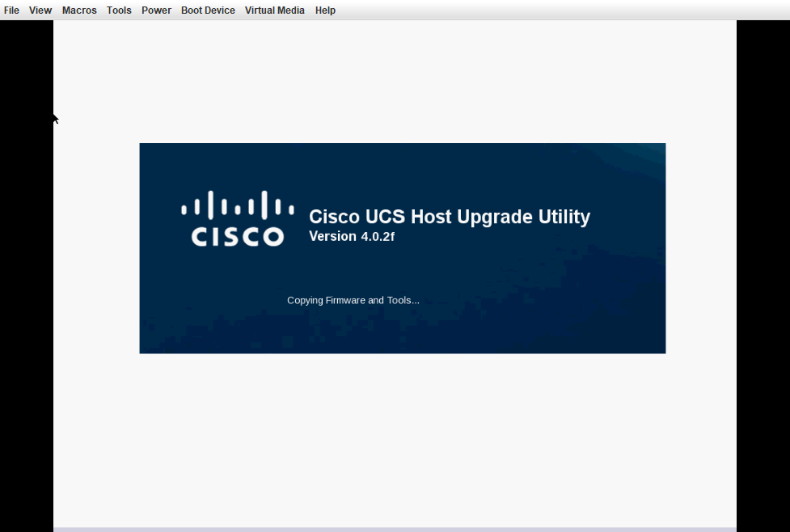
Task: Click 'Copying Firmware and Tools...' status text
Action: tap(353, 300)
